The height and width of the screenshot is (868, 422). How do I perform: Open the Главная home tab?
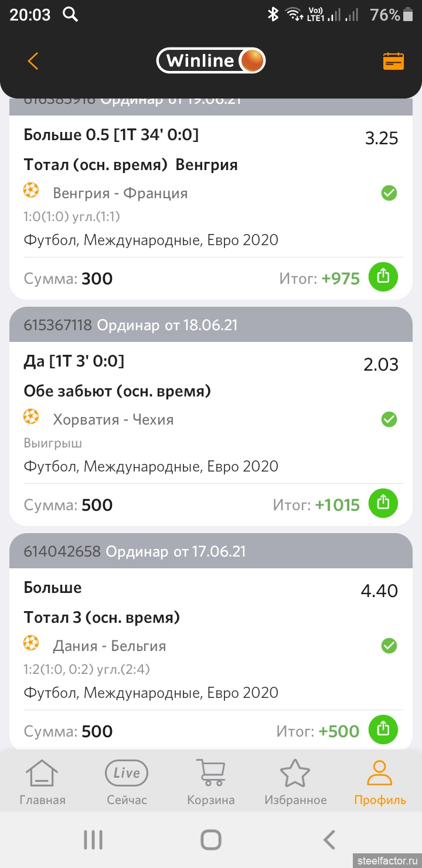(x=42, y=782)
